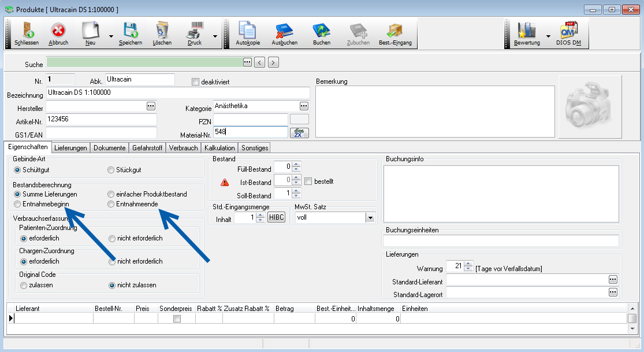
Task: Click the HIBC button
Action: tap(277, 217)
